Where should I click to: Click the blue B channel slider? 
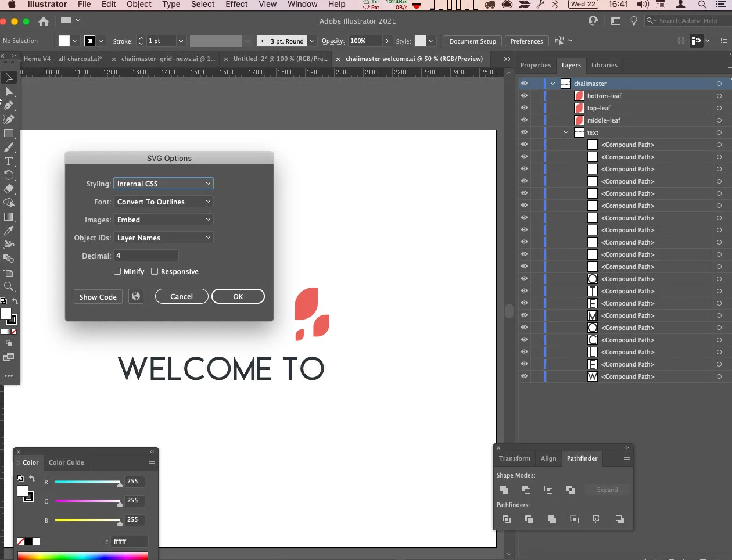pos(88,520)
